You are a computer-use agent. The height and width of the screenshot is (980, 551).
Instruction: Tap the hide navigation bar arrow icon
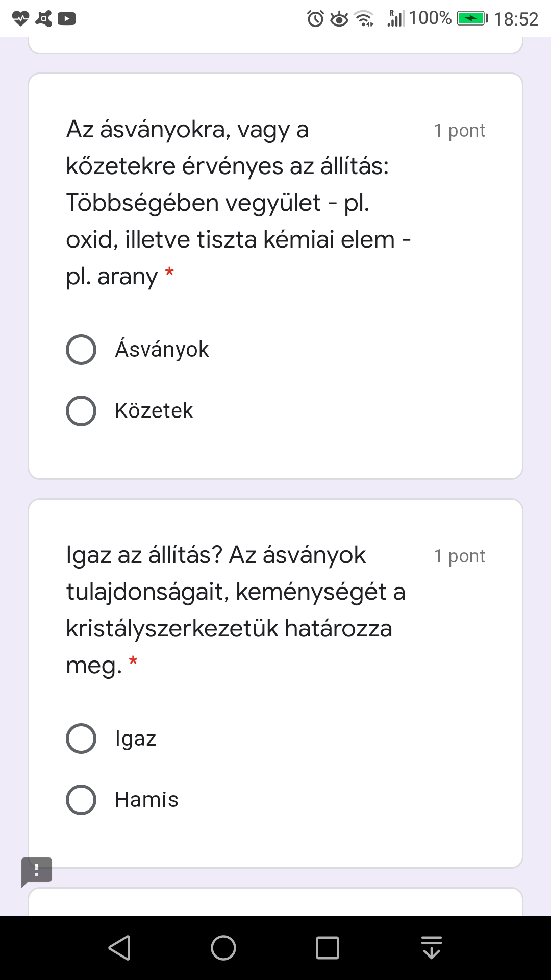coord(432,948)
